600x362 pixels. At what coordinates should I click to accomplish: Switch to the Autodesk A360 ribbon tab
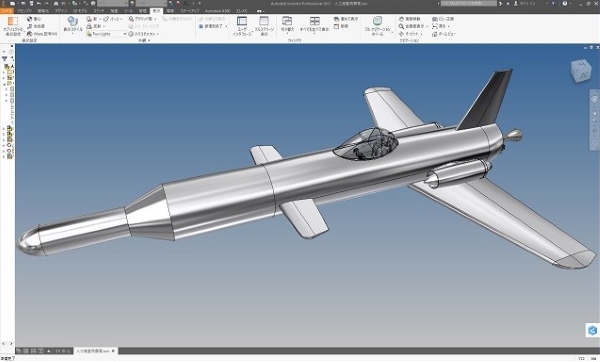217,11
